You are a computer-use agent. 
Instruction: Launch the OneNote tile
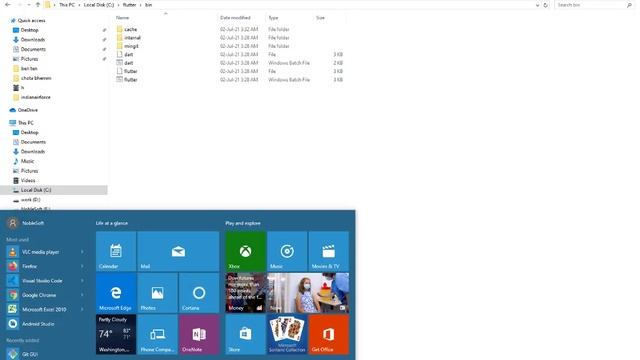pos(199,334)
